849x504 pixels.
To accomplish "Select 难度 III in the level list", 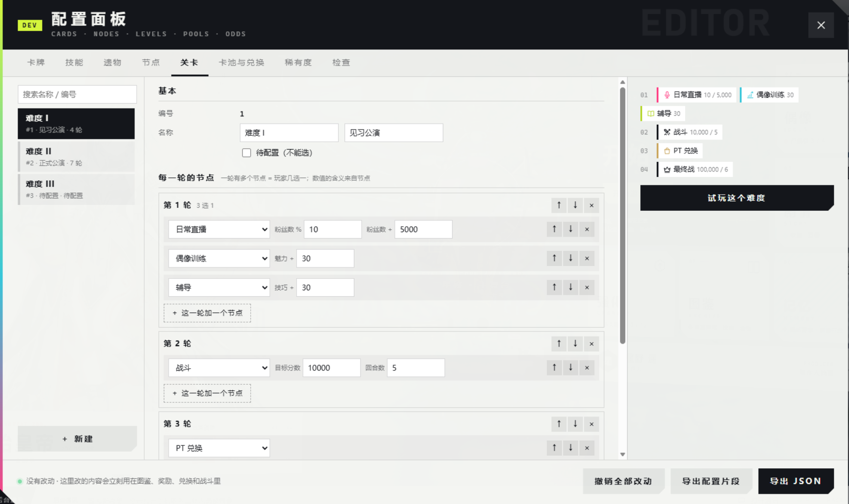I will click(76, 189).
